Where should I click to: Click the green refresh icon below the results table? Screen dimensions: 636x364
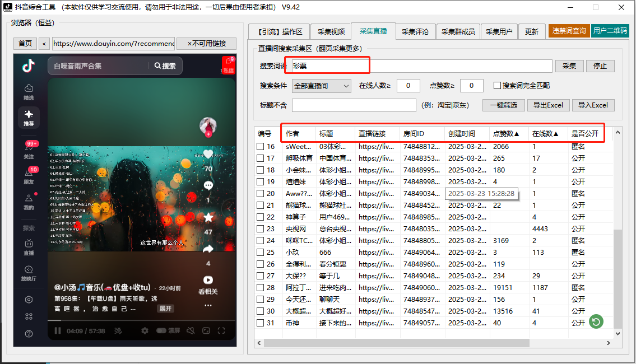[x=596, y=321]
